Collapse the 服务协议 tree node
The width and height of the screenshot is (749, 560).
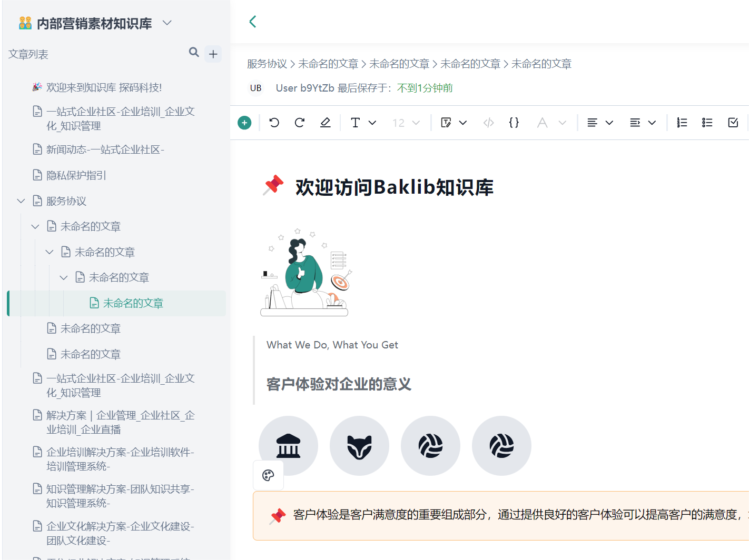[x=21, y=201]
